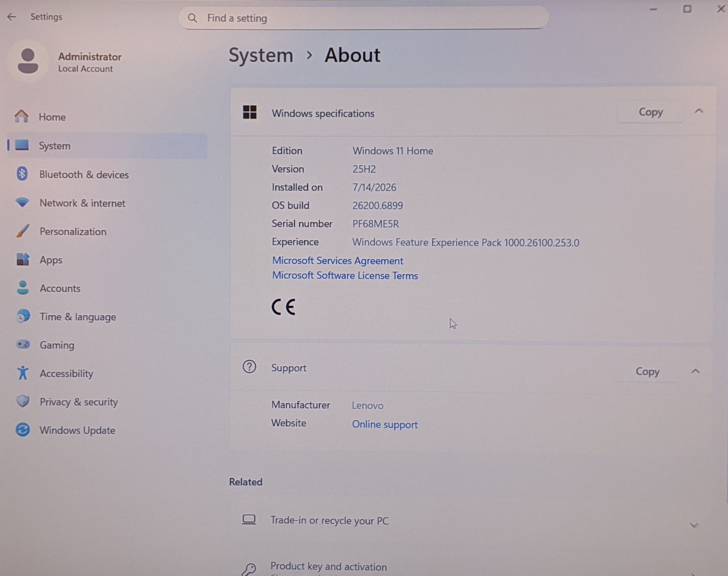The width and height of the screenshot is (728, 576).
Task: Click the Windows Update sync icon
Action: click(23, 430)
